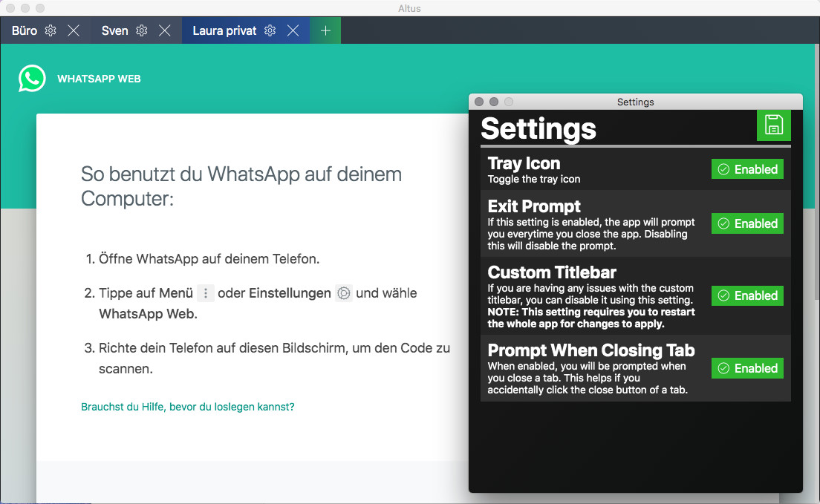Screen dimensions: 820x504
Task: Switch to the Büro tab
Action: pyautogui.click(x=25, y=30)
